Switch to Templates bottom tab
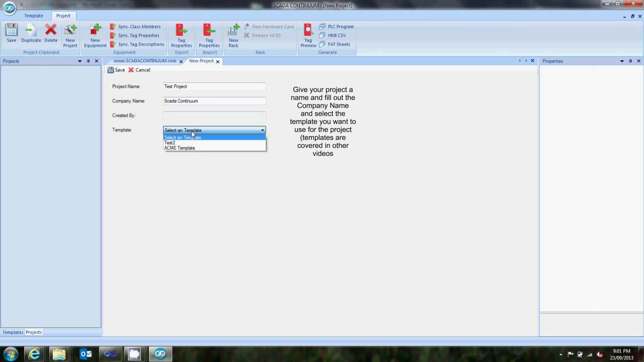The width and height of the screenshot is (644, 362). [13, 332]
